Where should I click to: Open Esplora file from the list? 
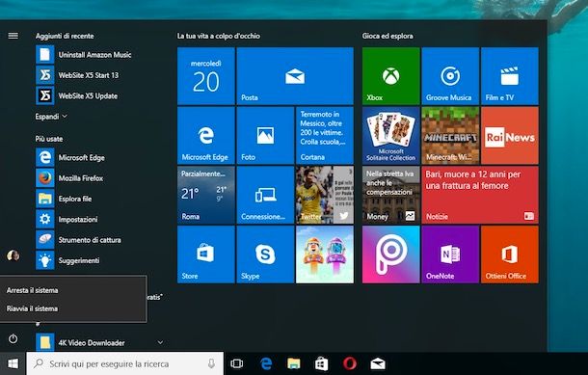(x=100, y=199)
